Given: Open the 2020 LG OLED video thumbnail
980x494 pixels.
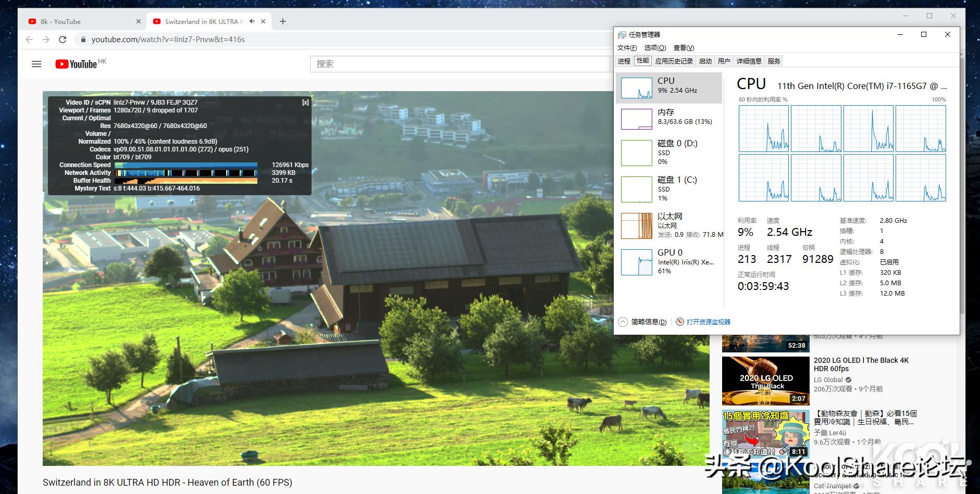Looking at the screenshot, I should (x=765, y=381).
